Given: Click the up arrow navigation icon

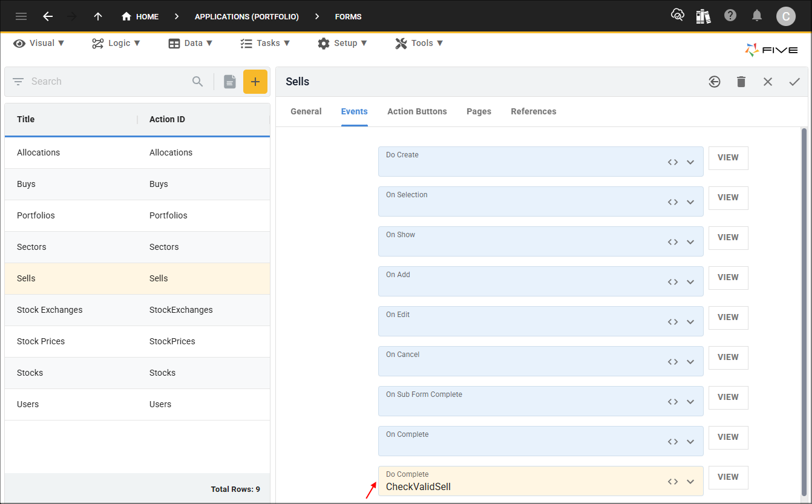Looking at the screenshot, I should [98, 16].
